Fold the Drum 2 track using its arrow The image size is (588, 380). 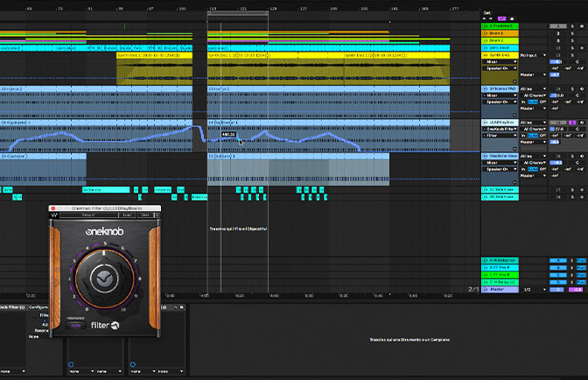tap(485, 40)
